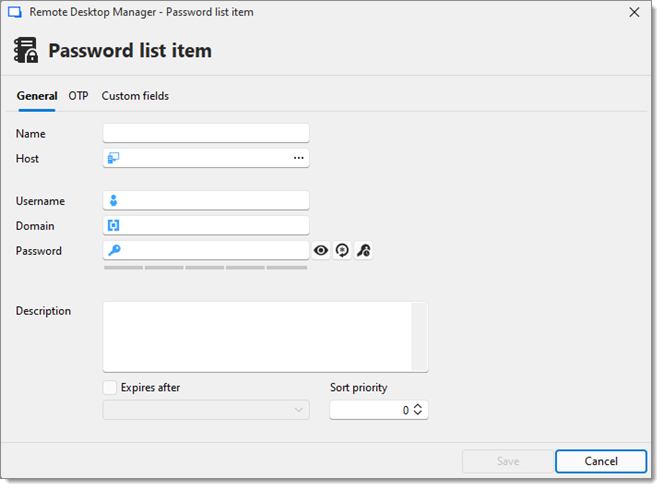662x489 pixels.
Task: Click the Sort priority number field
Action: 379,410
